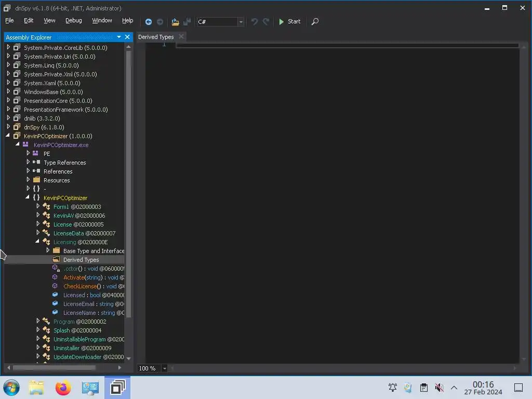The width and height of the screenshot is (532, 399).
Task: Click the Activate method icon
Action: [x=55, y=277]
